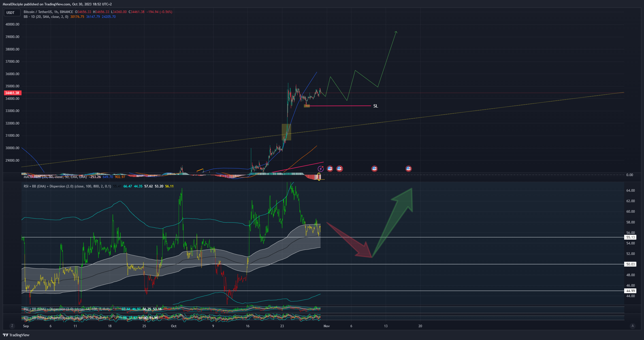The height and width of the screenshot is (340, 644).
Task: Click the 55.13 horizontal line label
Action: (630, 237)
